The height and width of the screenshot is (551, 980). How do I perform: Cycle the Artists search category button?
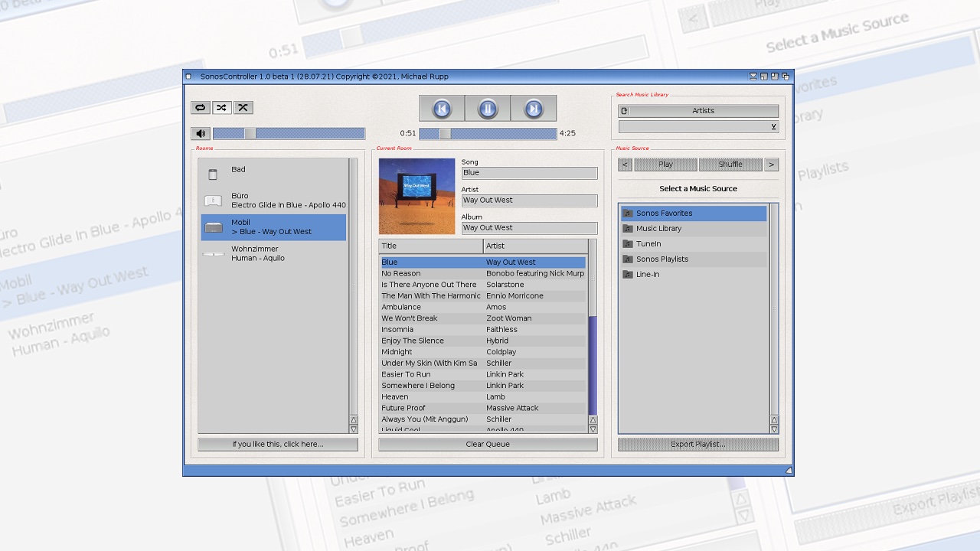point(698,111)
